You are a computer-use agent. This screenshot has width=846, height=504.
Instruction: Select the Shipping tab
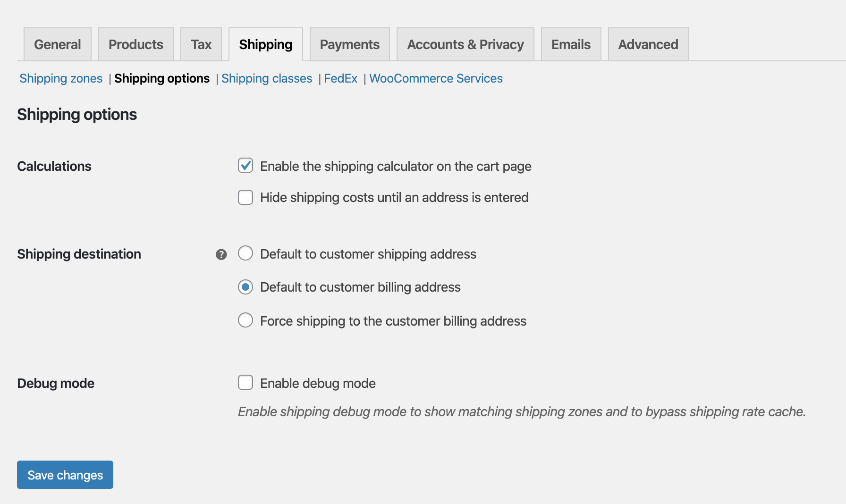tap(266, 44)
